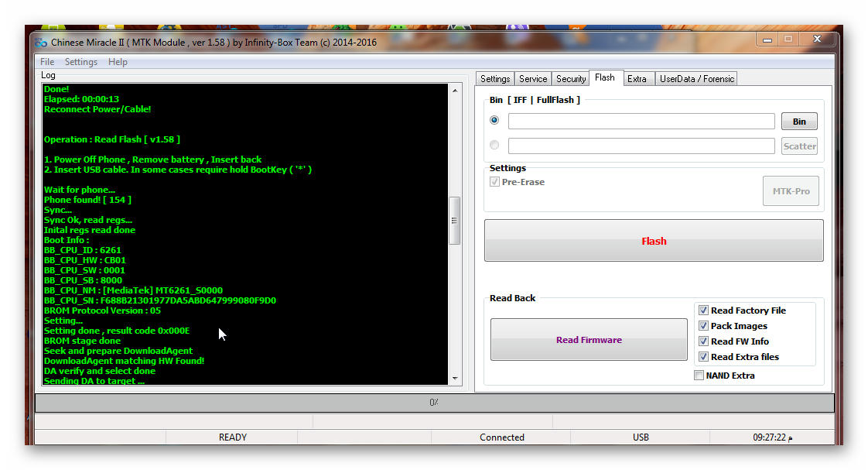Click the 'BROM stage done' log line

[x=83, y=341]
